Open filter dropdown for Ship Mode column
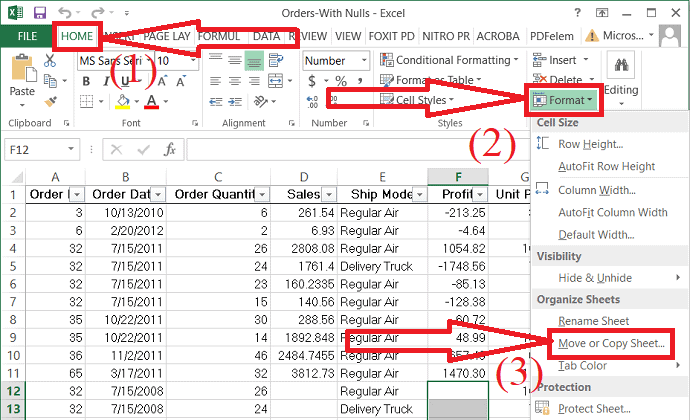690x420 pixels. 420,194
